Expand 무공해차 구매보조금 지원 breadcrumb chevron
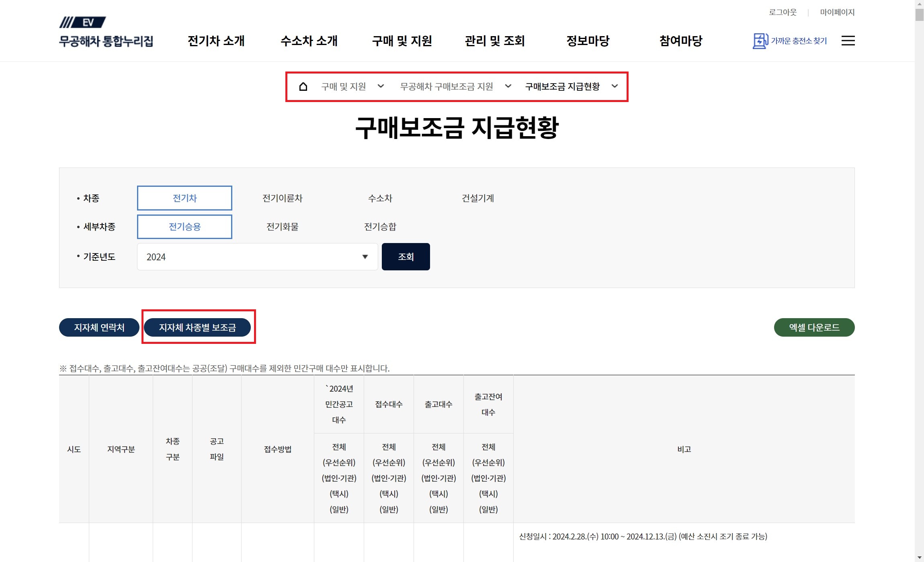Image resolution: width=924 pixels, height=562 pixels. pyautogui.click(x=508, y=86)
